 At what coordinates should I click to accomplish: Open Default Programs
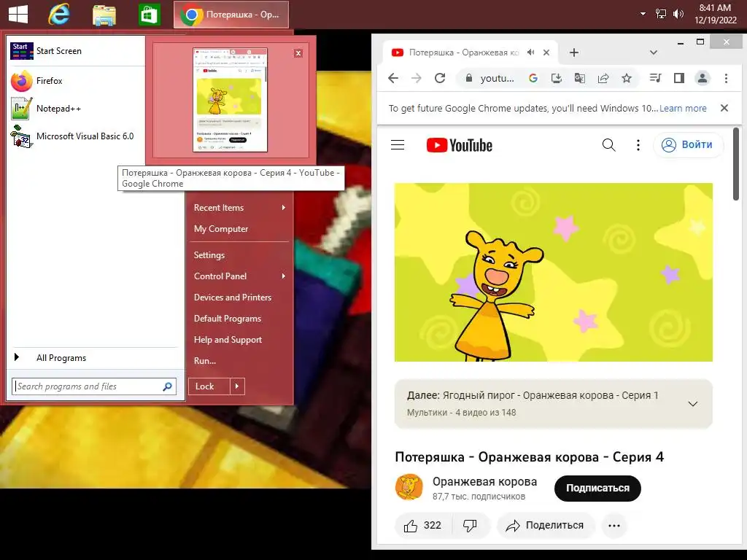pyautogui.click(x=239, y=319)
